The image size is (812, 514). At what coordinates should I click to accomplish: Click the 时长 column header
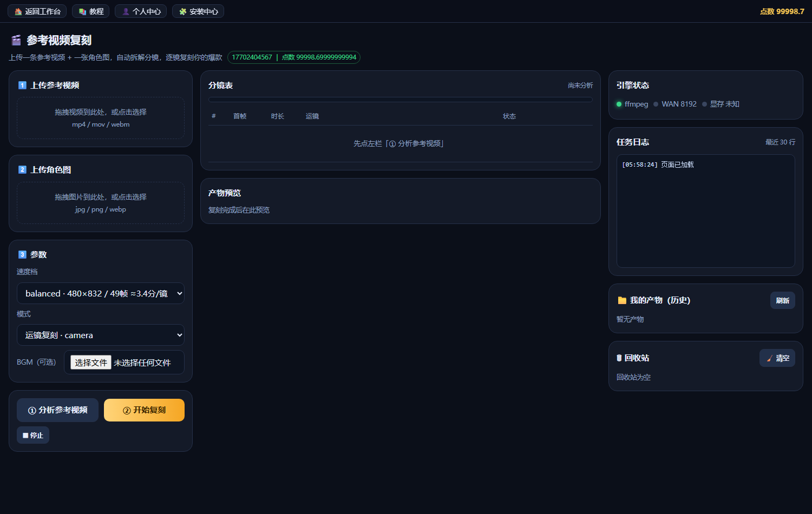pos(278,116)
